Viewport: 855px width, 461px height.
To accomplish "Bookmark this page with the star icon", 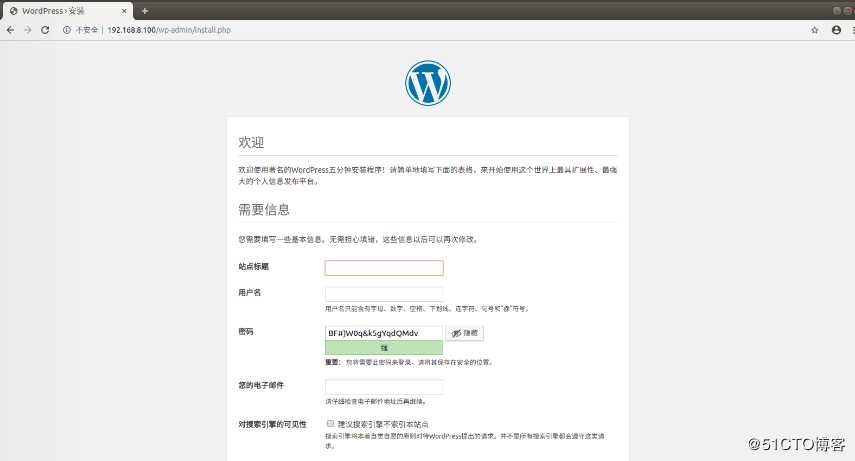I will point(815,30).
